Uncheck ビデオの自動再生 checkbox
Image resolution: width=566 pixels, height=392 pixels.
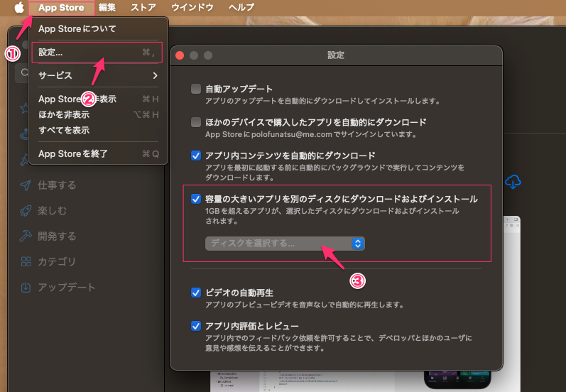196,293
